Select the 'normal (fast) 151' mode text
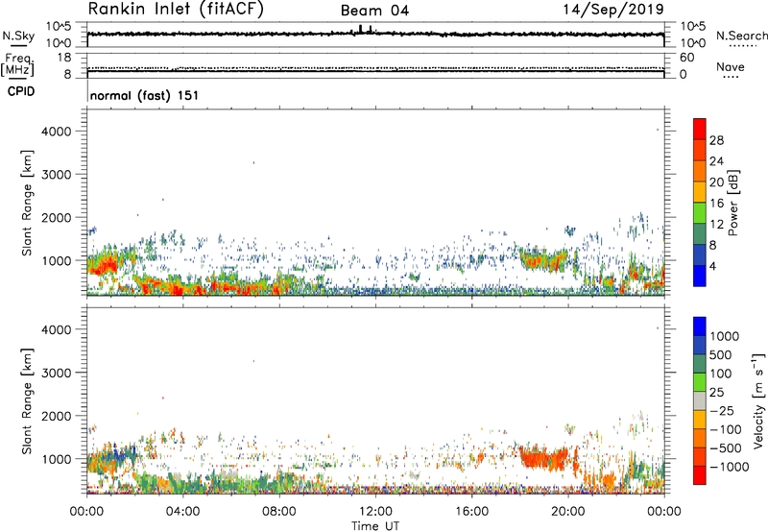The height and width of the screenshot is (532, 768). point(145,95)
